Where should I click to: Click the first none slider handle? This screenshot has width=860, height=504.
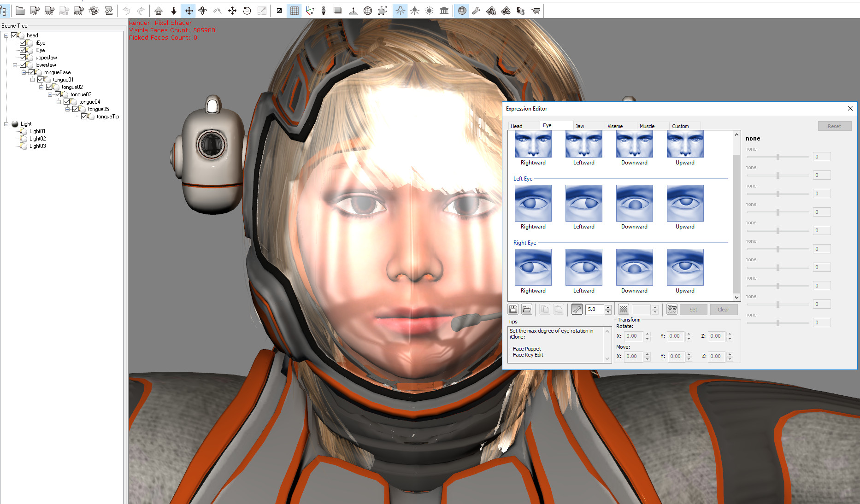coord(778,157)
